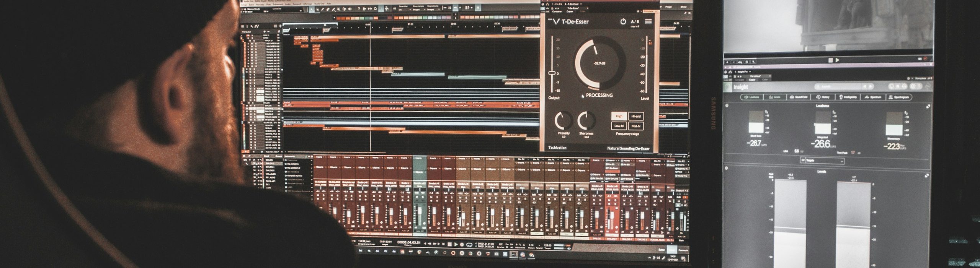Open Premiere Pro from the Windows taskbar
The image size is (980, 268).
tap(385, 251)
